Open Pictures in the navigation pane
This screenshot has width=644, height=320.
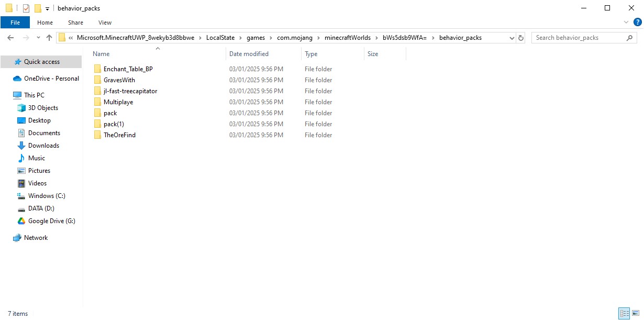tap(39, 171)
